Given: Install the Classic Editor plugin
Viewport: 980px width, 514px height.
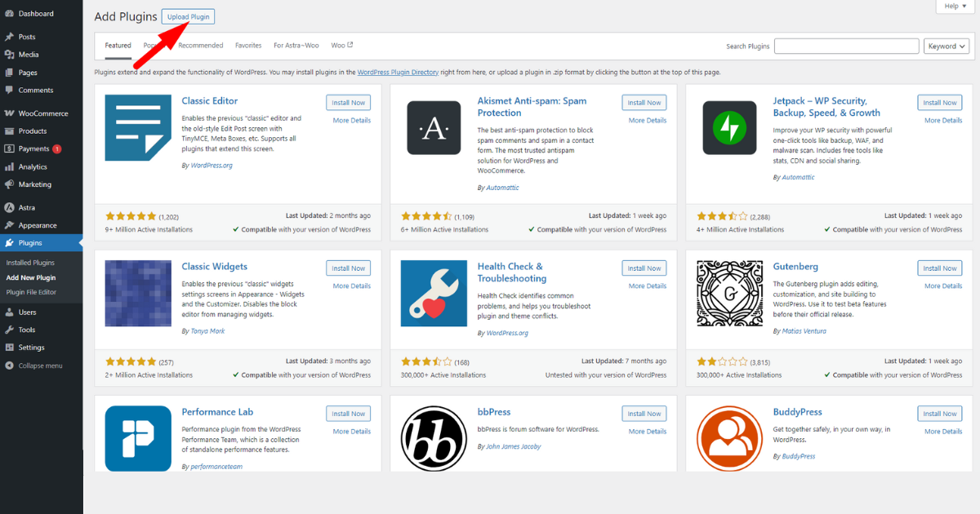Looking at the screenshot, I should click(349, 103).
